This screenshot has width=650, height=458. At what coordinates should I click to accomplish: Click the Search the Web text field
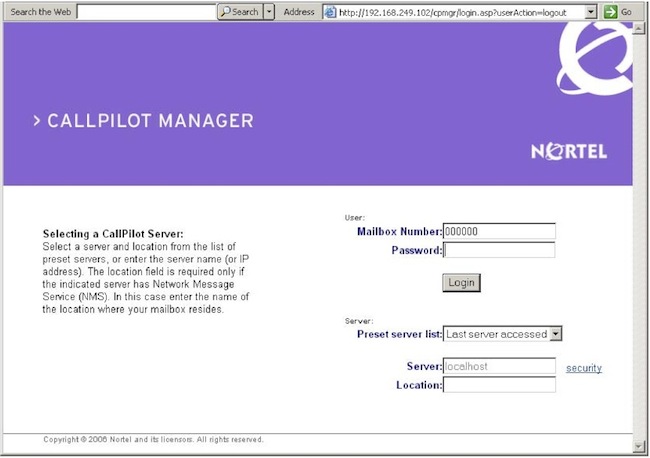147,12
